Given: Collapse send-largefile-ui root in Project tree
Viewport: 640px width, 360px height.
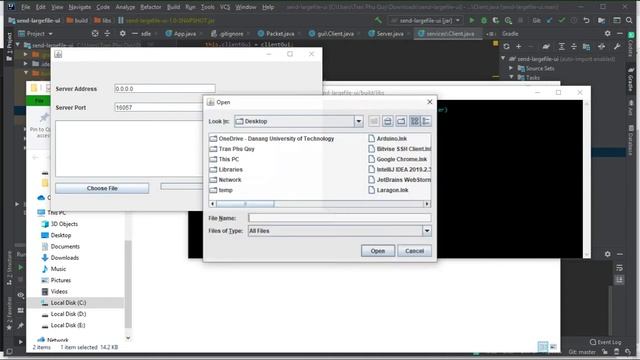Looking at the screenshot, I should (18, 44).
